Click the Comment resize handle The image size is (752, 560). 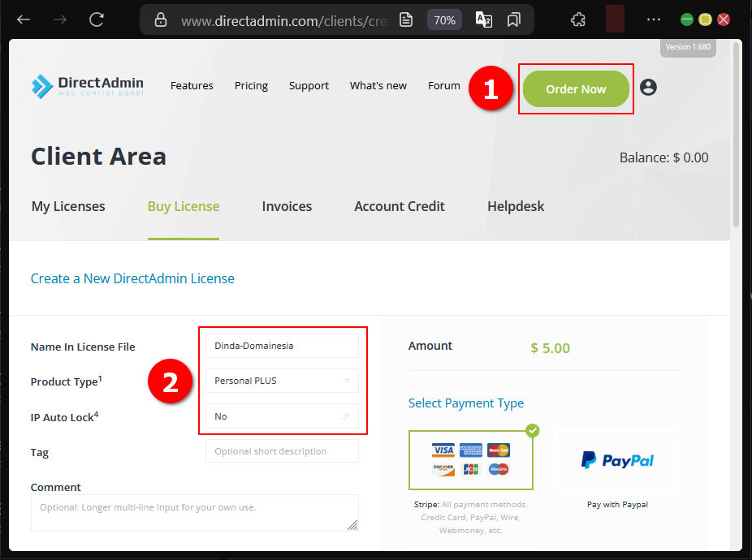coord(352,525)
